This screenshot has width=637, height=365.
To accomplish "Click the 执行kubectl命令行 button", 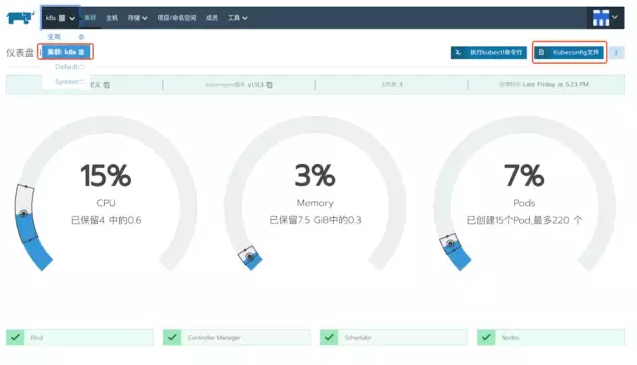I will pos(489,52).
